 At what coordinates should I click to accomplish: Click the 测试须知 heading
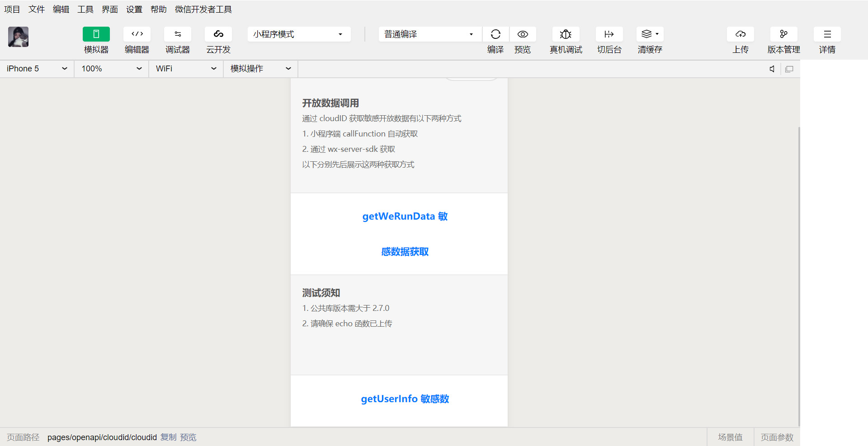click(x=321, y=293)
